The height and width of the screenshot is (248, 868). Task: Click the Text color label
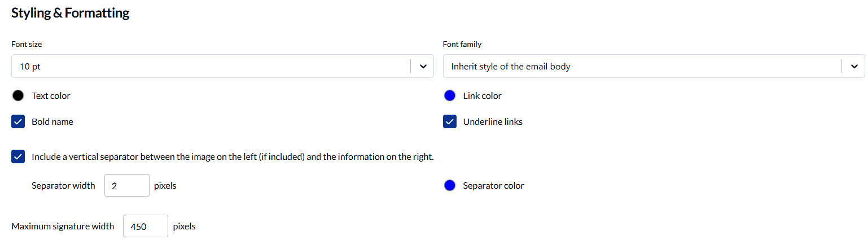point(51,95)
